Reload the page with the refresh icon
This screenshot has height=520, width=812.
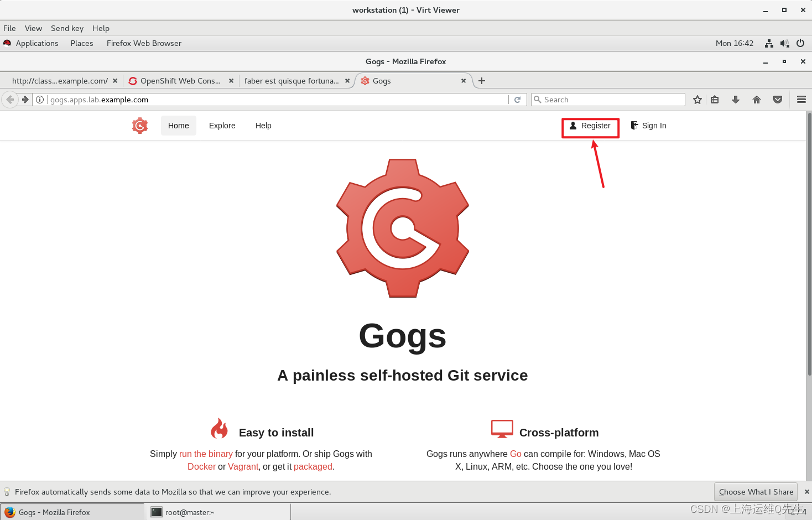click(x=518, y=100)
